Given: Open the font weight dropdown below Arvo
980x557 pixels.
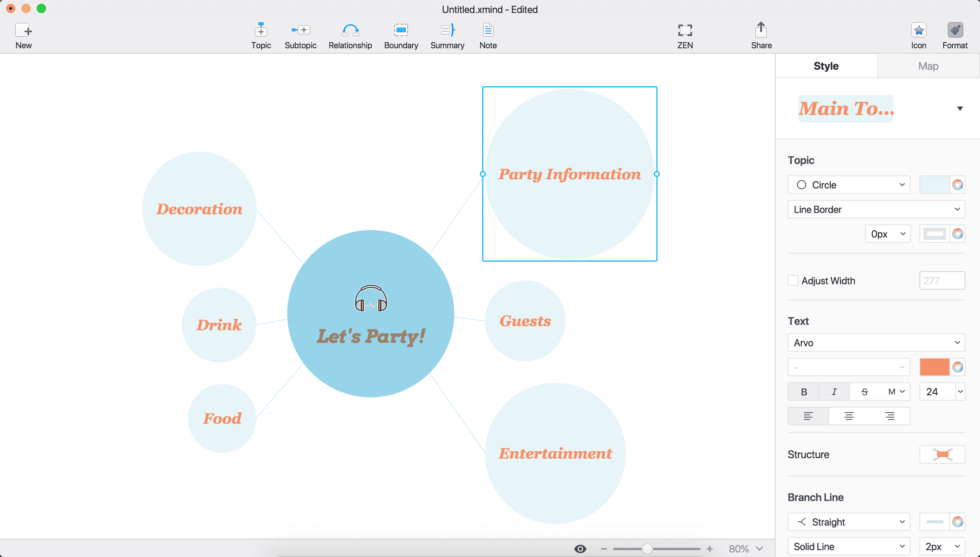Looking at the screenshot, I should tap(849, 367).
